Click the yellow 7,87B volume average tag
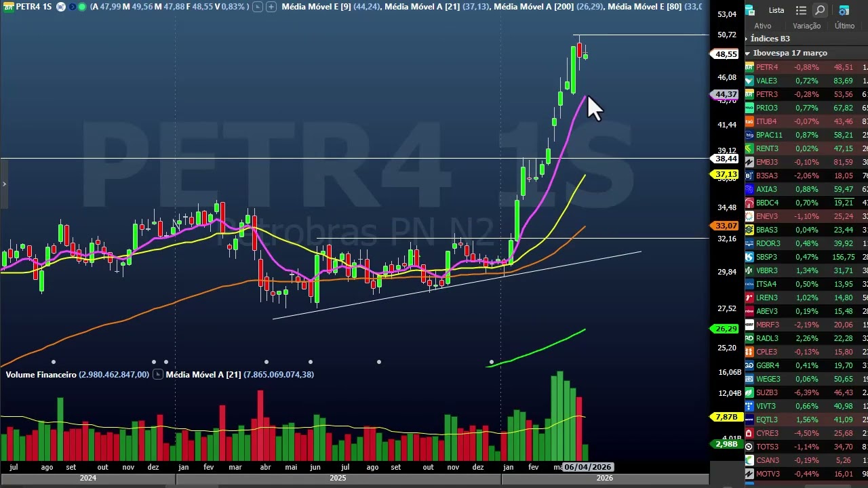This screenshot has height=488, width=868. click(x=726, y=417)
